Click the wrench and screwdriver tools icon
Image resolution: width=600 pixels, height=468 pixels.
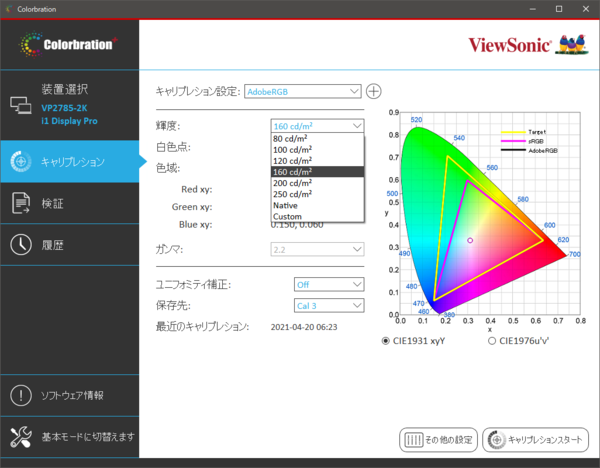(x=21, y=437)
